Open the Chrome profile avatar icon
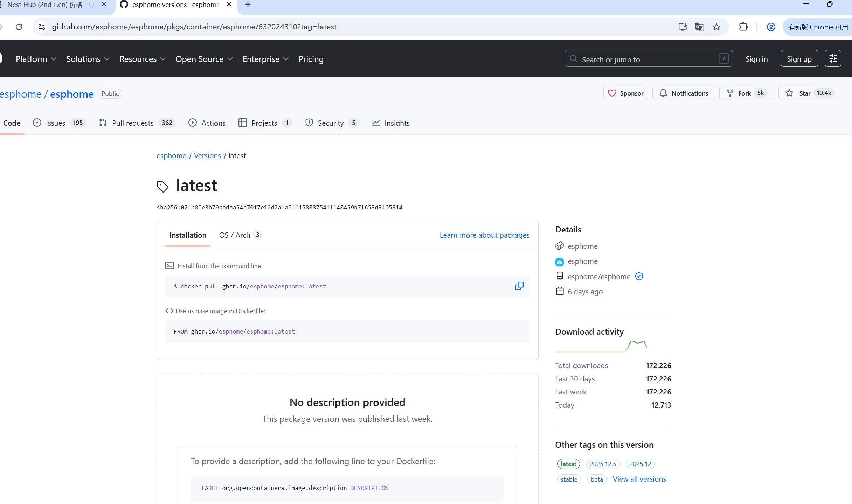Screen dimensions: 852x504 [771, 27]
